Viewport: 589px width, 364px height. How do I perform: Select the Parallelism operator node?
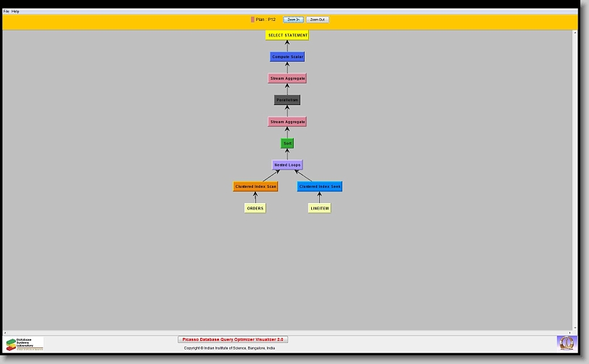287,100
